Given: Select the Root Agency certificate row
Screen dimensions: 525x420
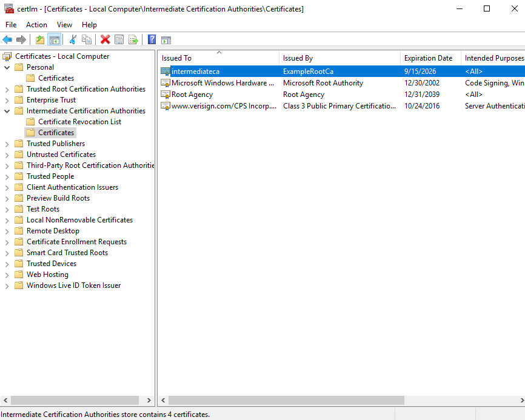Looking at the screenshot, I should pos(192,95).
